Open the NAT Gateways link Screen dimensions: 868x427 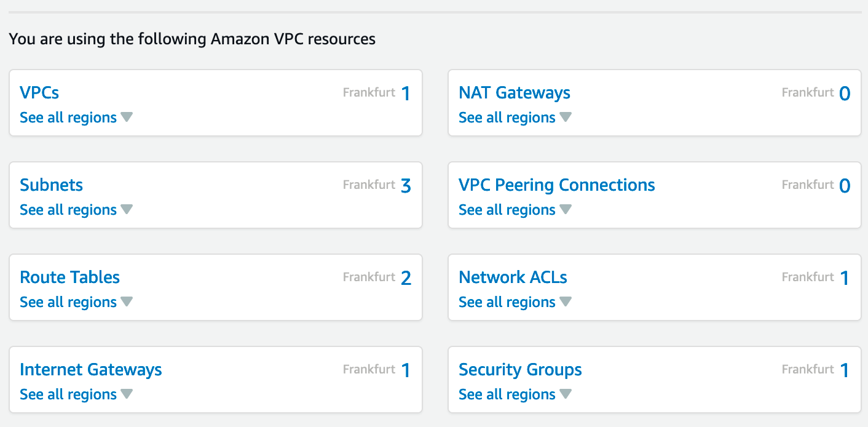point(514,93)
